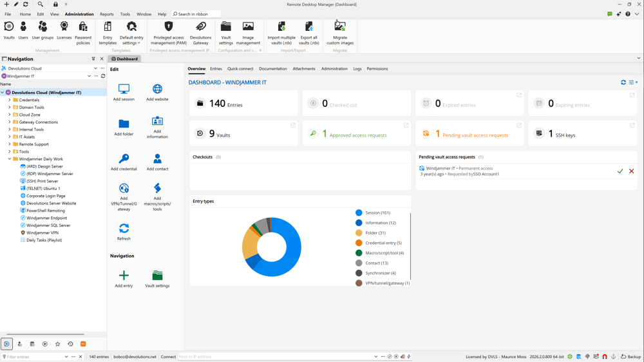
Task: Expand the Gateway Connections folder
Action: click(10, 122)
